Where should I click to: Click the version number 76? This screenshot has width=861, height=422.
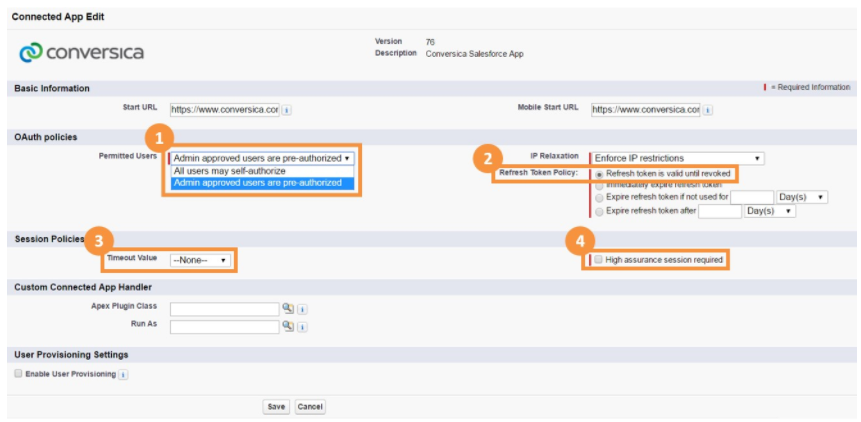(430, 42)
